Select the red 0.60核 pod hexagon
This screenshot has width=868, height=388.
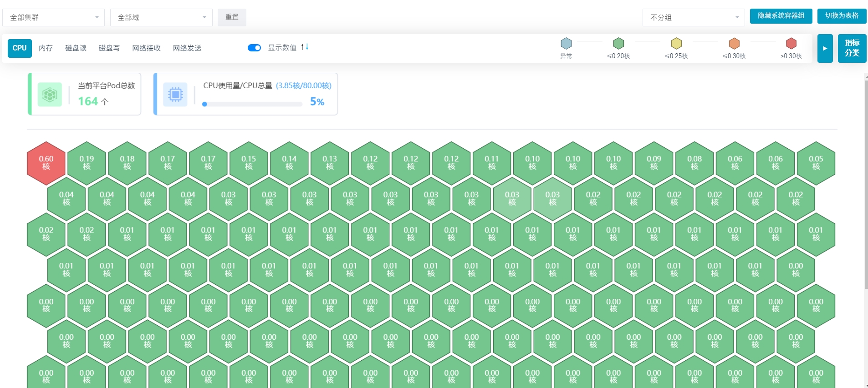point(46,163)
